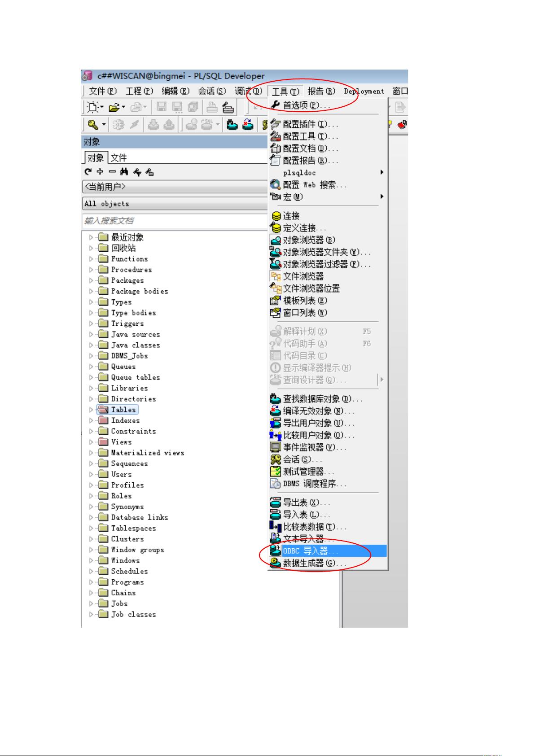
Task: Click the 输入搜索文档 search field
Action: click(175, 221)
